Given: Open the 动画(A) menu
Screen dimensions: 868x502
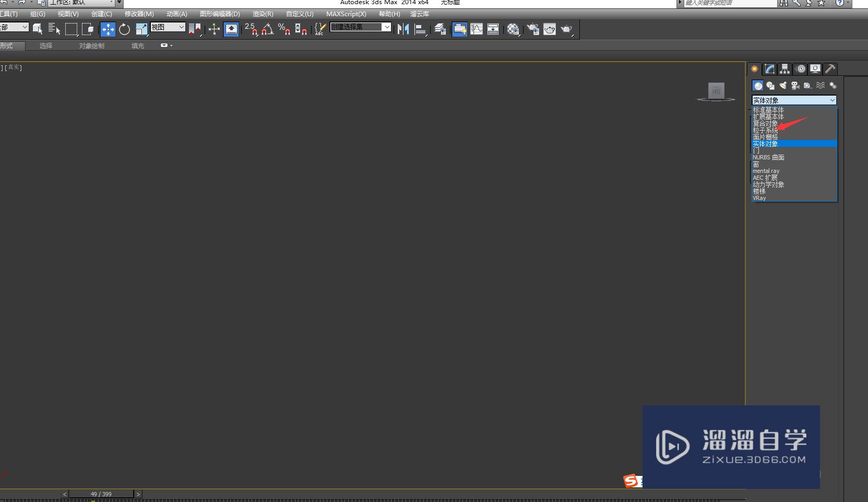Looking at the screenshot, I should click(x=176, y=14).
